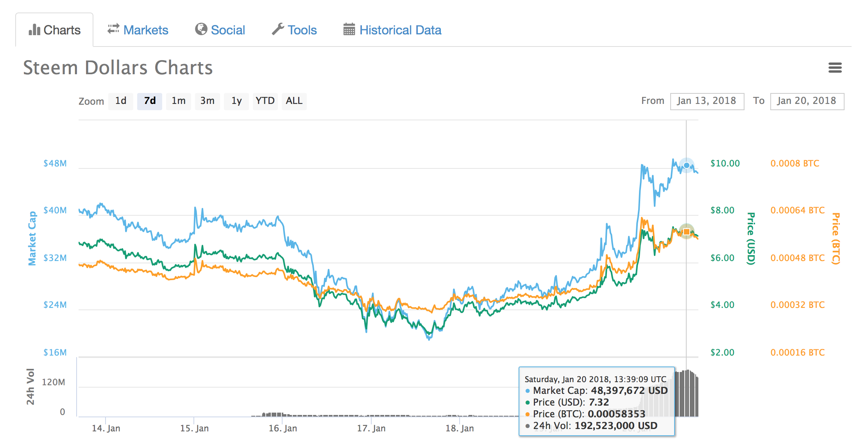Click the $32M market cap axis label

(x=55, y=258)
